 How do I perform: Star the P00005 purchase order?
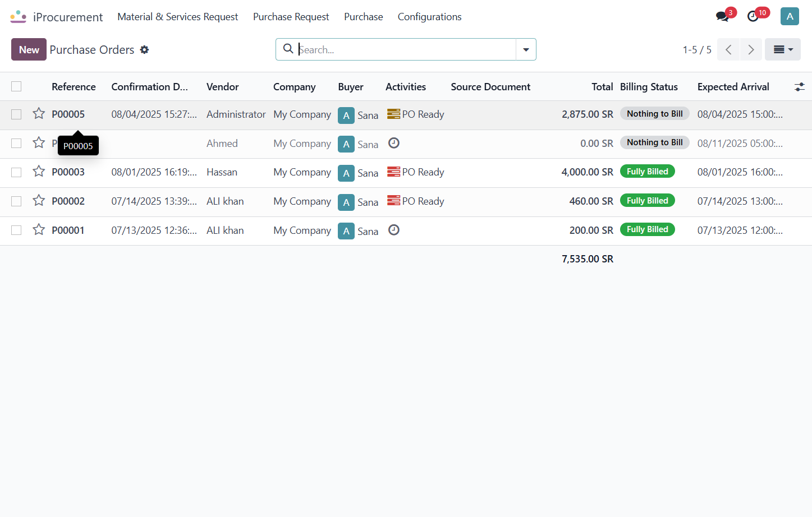coord(39,114)
